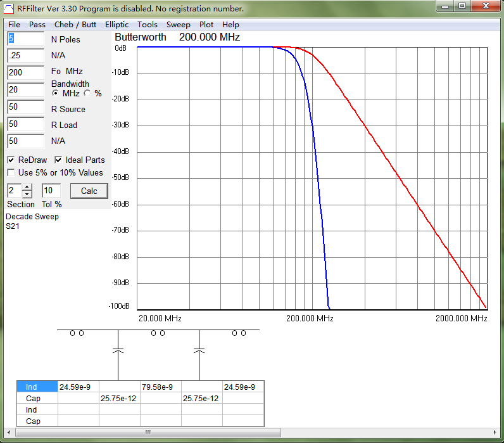The image size is (504, 443).
Task: Click the first shunt capacitor symbol
Action: click(x=118, y=350)
